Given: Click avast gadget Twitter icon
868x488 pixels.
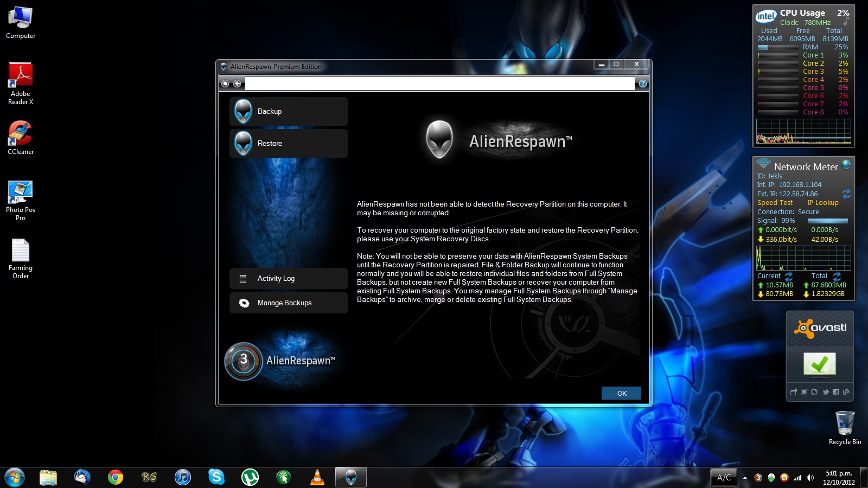Looking at the screenshot, I should [826, 392].
